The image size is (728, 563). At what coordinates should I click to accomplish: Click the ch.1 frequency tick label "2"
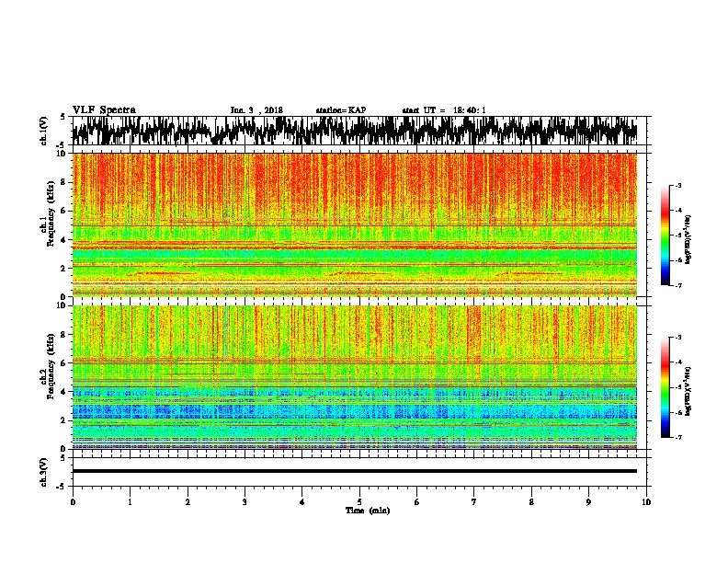63,268
